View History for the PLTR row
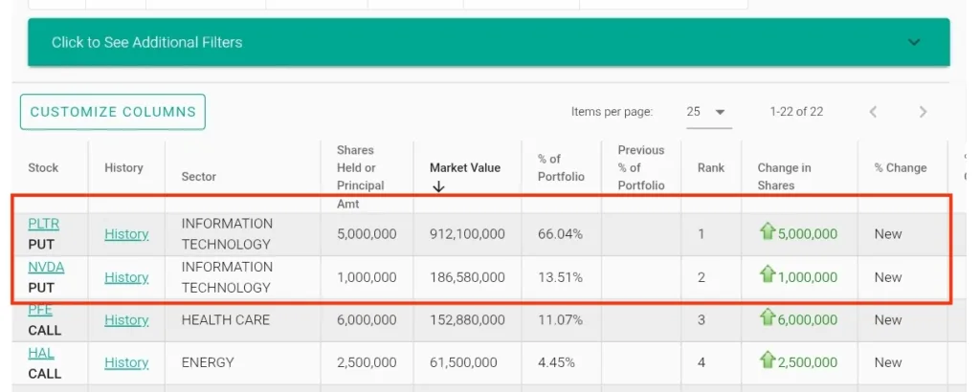The width and height of the screenshot is (980, 392). pos(126,234)
